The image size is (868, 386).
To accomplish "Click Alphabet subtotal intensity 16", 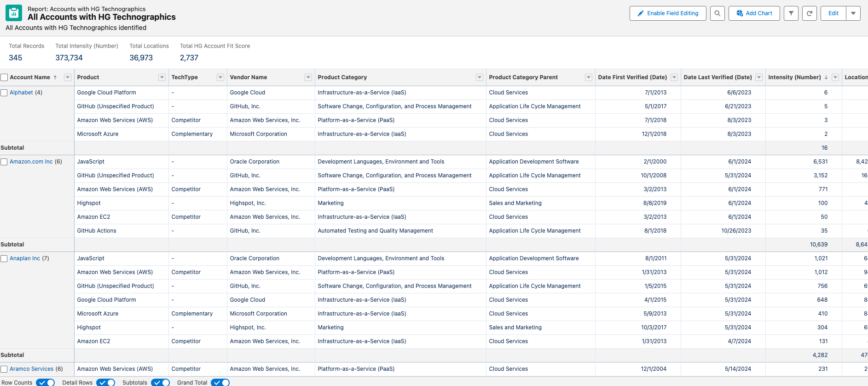I will coord(825,148).
